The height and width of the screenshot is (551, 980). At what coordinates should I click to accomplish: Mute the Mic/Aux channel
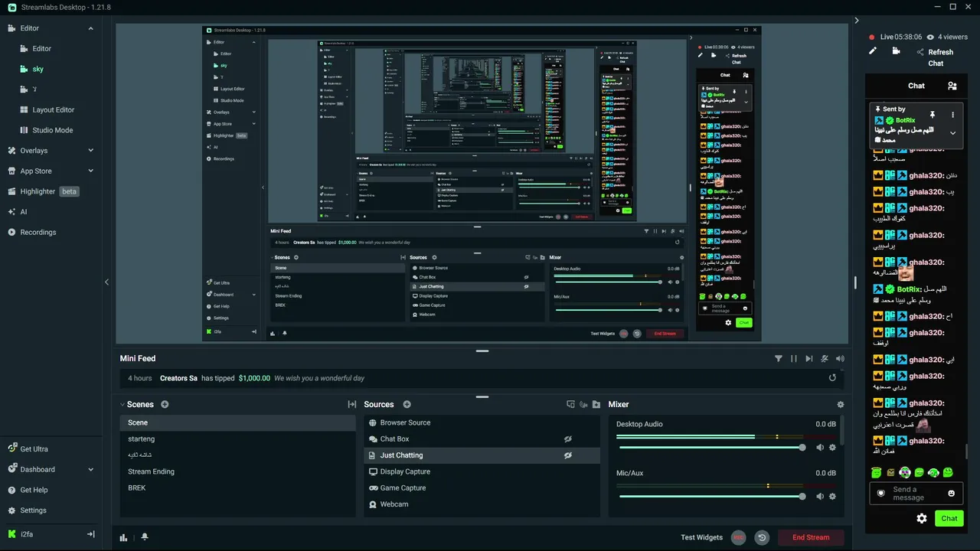tap(820, 497)
